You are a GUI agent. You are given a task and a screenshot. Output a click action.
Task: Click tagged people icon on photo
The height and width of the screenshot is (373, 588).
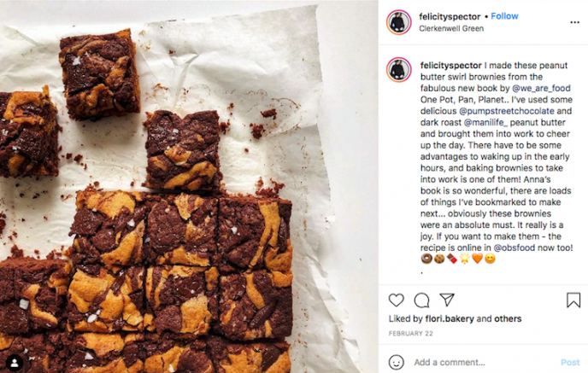15,362
